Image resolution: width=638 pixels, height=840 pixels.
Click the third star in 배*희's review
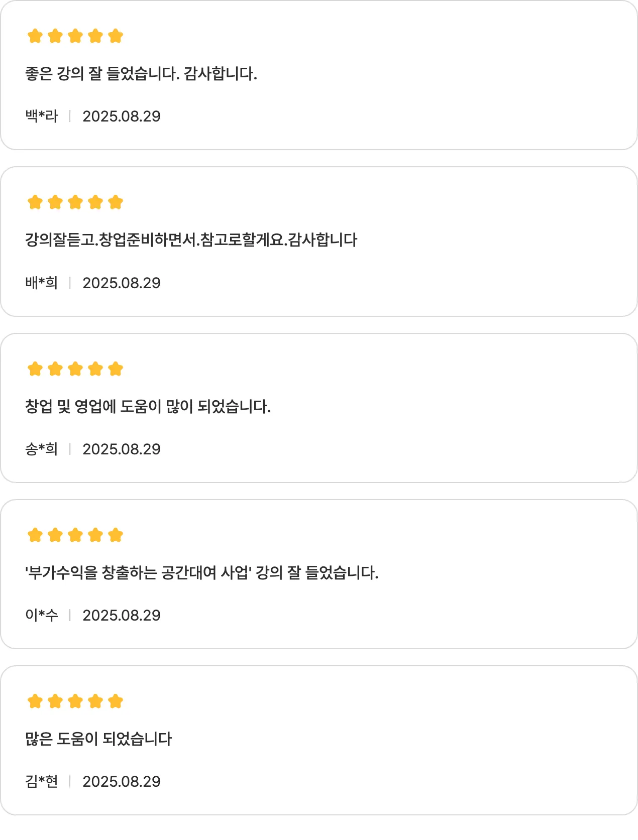point(75,202)
